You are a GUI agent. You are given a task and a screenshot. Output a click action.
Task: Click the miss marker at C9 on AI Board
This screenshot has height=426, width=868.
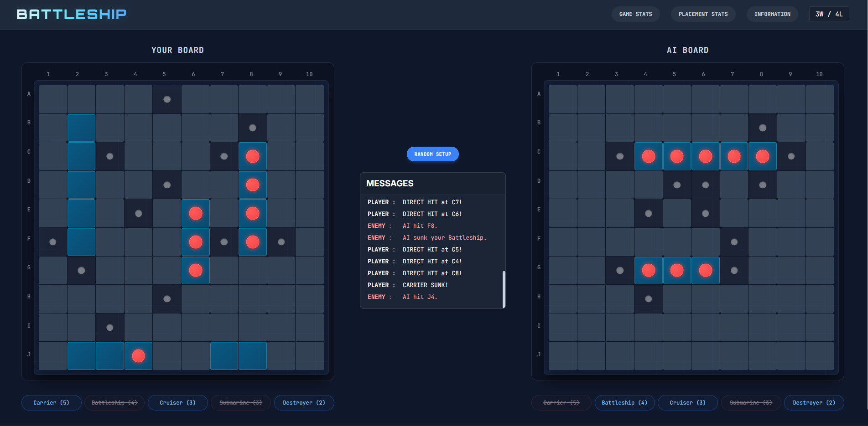pyautogui.click(x=791, y=156)
